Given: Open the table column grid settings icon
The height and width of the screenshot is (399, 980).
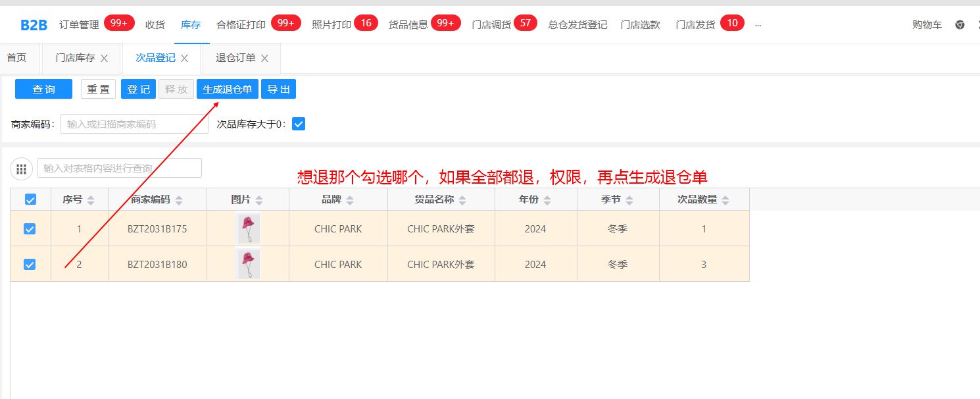Looking at the screenshot, I should point(21,169).
